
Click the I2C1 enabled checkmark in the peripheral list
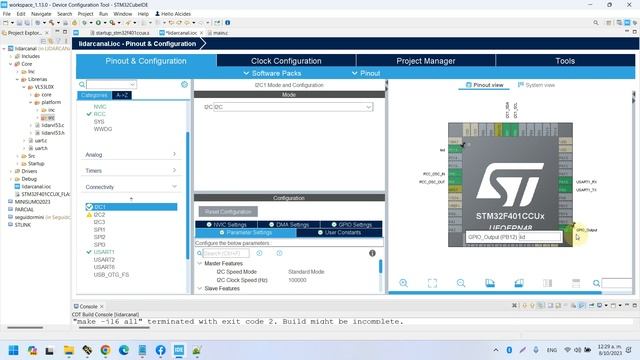coord(89,207)
